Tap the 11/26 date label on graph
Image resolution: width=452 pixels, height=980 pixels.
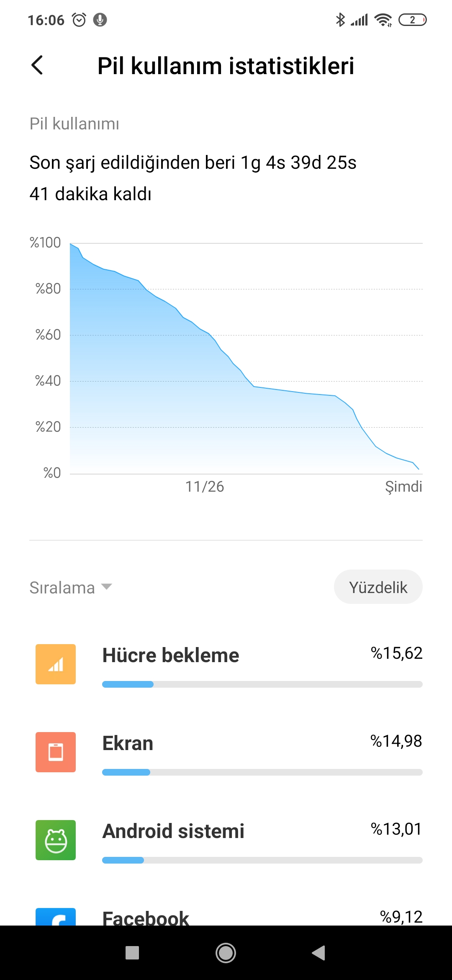coord(205,487)
